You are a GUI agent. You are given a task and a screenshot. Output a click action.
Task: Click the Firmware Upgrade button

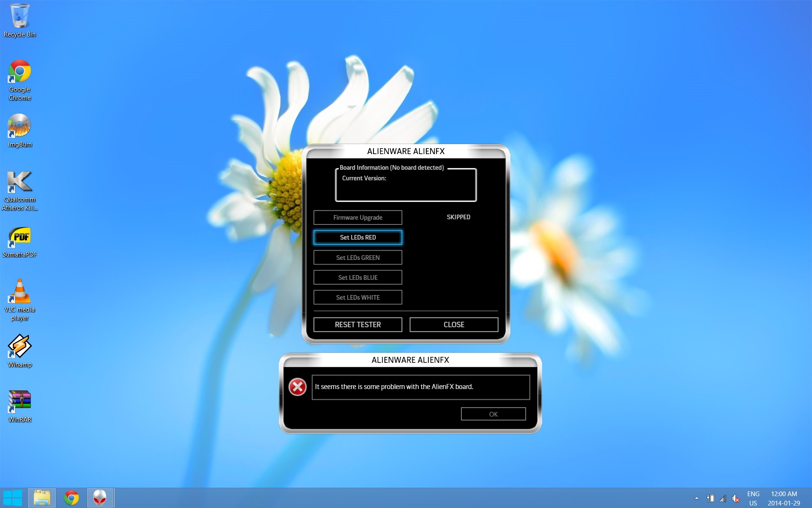click(x=358, y=218)
